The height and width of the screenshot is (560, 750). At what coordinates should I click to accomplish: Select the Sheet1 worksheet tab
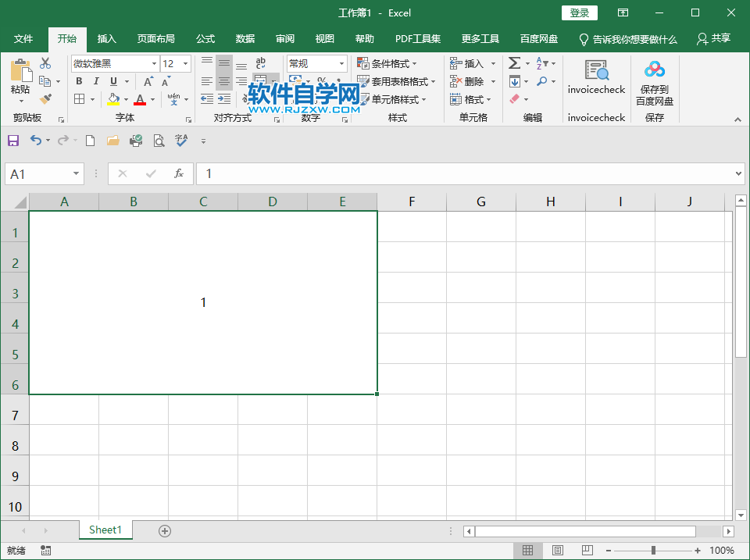point(105,530)
